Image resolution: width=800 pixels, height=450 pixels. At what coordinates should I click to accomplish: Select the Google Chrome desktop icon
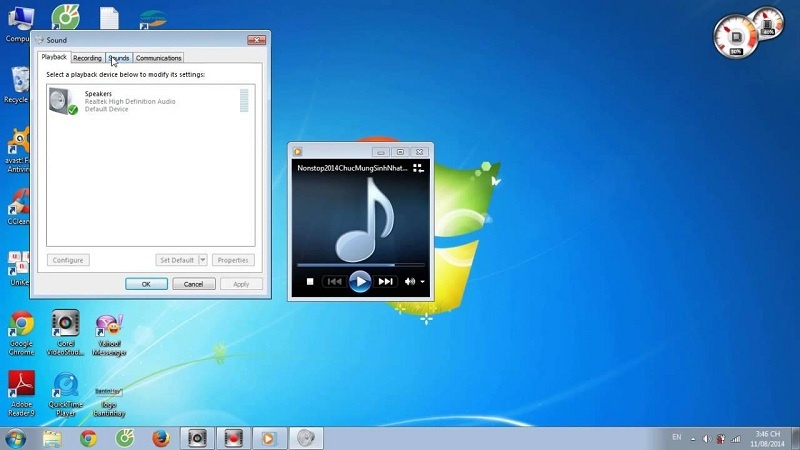tap(21, 333)
